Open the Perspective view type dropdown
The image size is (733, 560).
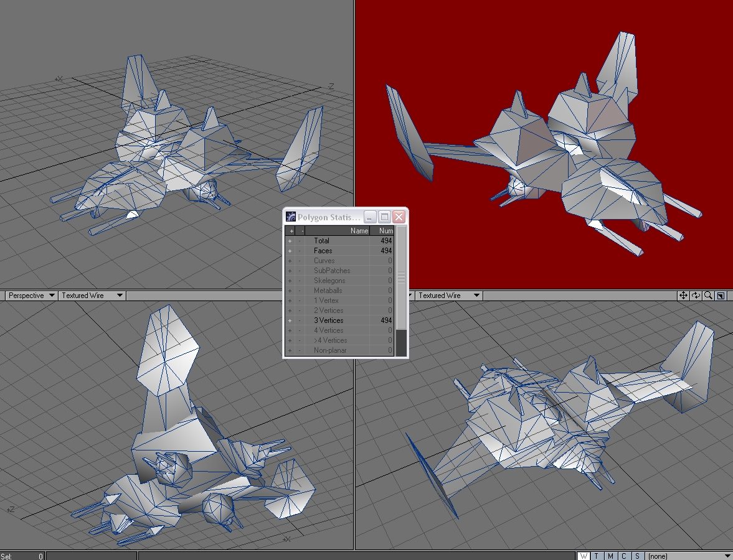31,296
